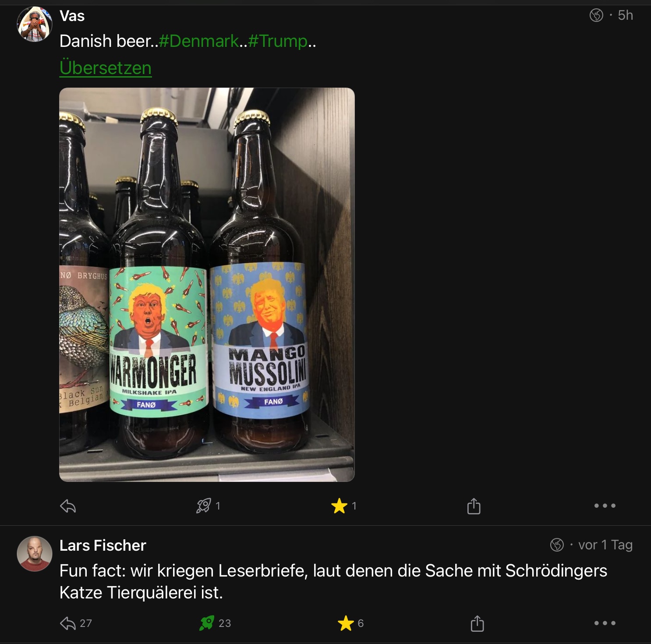Boost Vas's Danish beer post
Image resolution: width=651 pixels, height=644 pixels.
click(204, 506)
